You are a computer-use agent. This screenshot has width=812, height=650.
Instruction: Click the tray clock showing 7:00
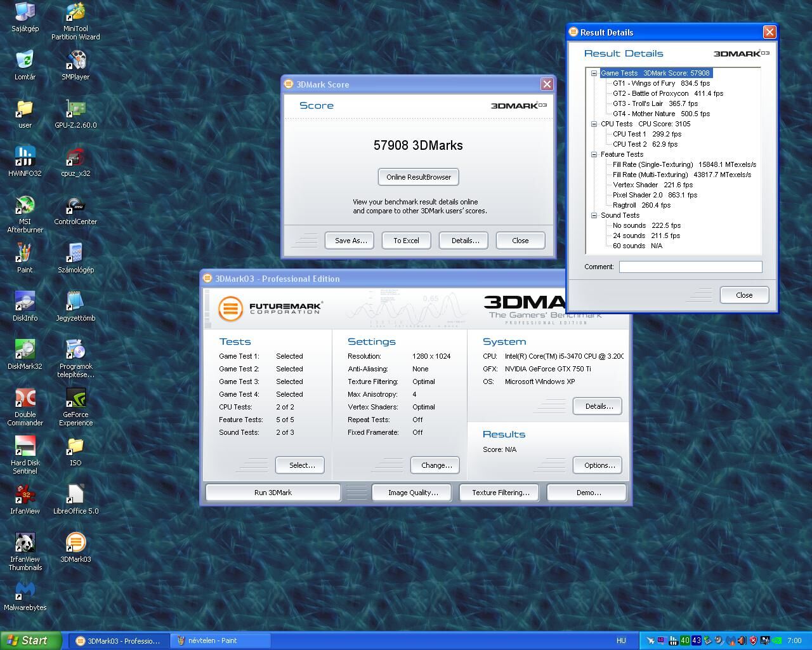coord(794,640)
